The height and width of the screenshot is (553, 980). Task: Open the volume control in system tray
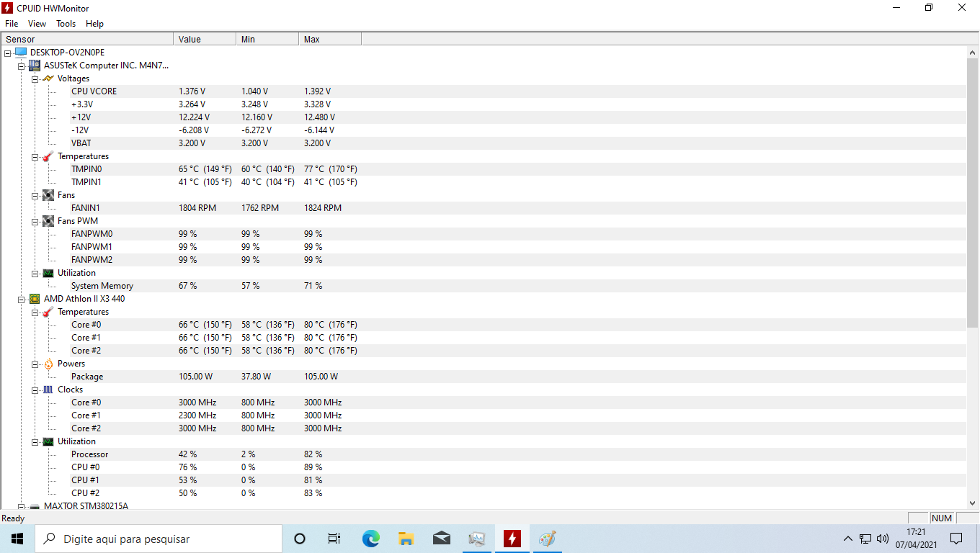point(883,539)
